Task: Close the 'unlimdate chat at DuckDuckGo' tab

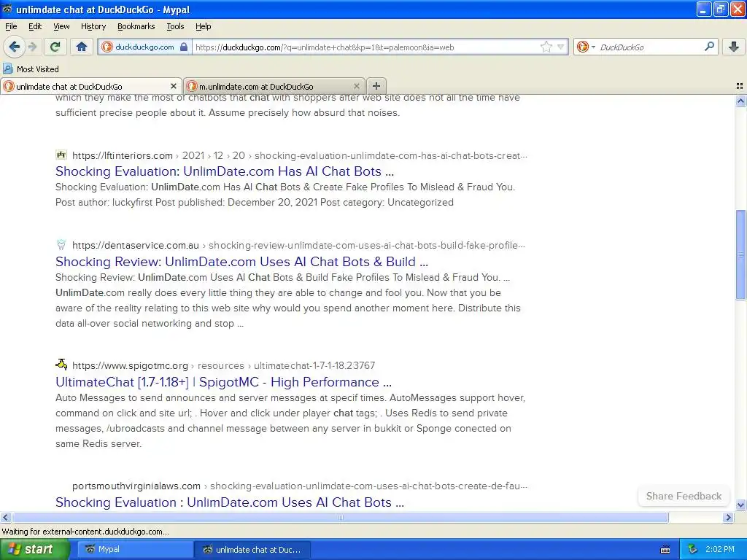Action: [174, 86]
